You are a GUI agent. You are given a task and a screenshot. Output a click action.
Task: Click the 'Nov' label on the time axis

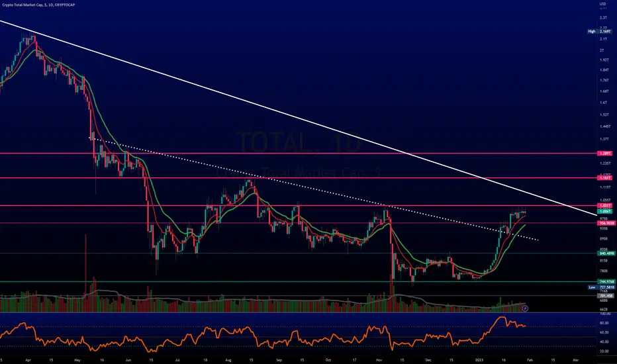pyautogui.click(x=379, y=360)
